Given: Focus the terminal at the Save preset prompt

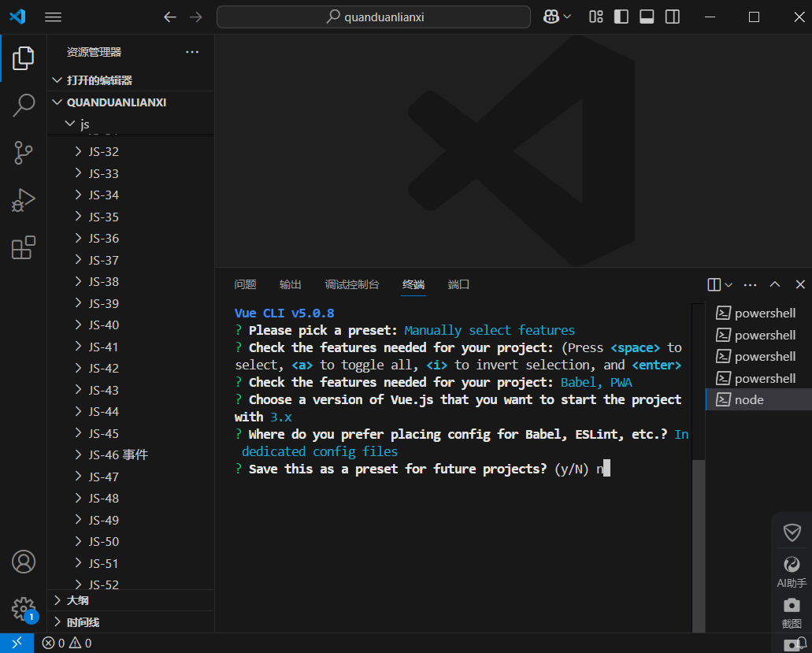Looking at the screenshot, I should click(422, 469).
